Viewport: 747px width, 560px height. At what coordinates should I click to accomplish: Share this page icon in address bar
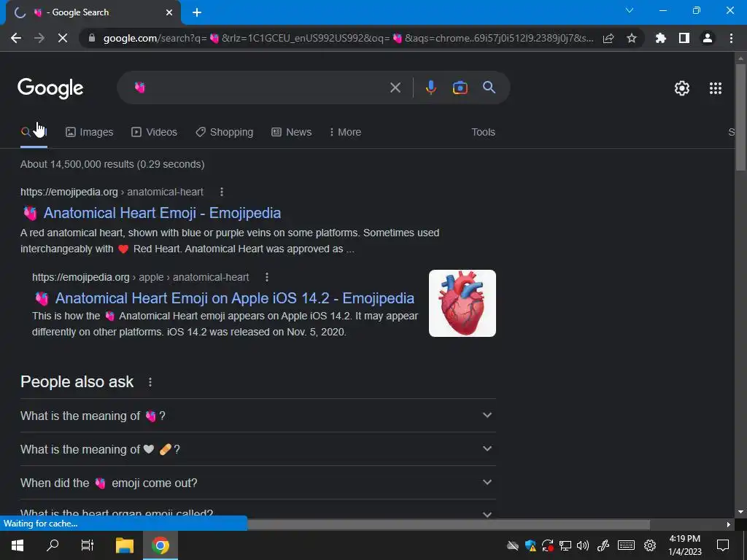(x=608, y=38)
